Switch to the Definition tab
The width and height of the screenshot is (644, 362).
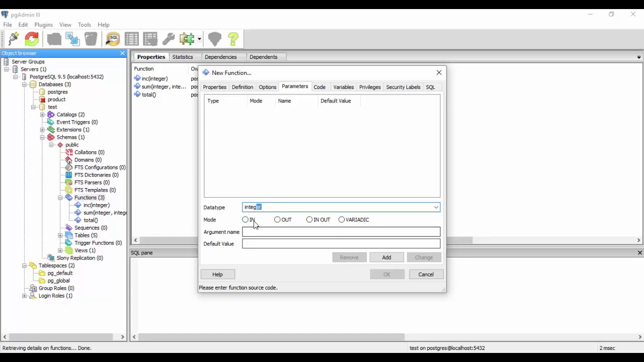point(243,87)
